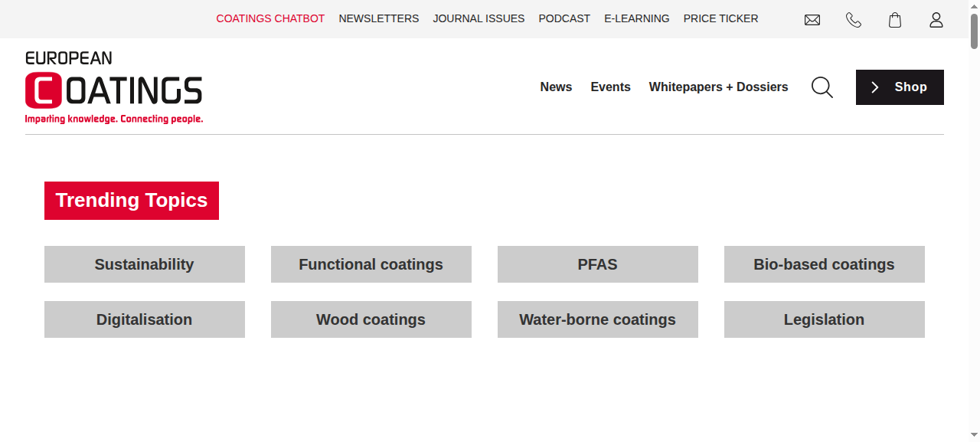This screenshot has width=980, height=442.
Task: Open Whitepapers + Dossiers navigation item
Action: pos(718,87)
